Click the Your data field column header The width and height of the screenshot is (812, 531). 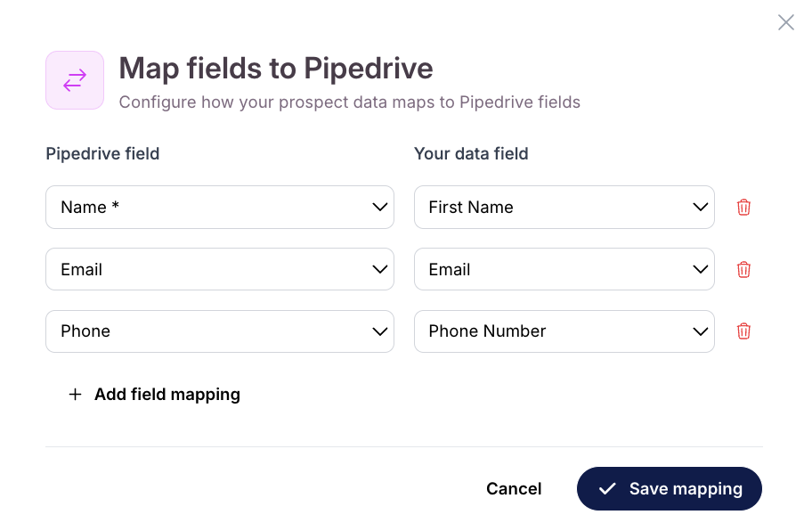[471, 154]
